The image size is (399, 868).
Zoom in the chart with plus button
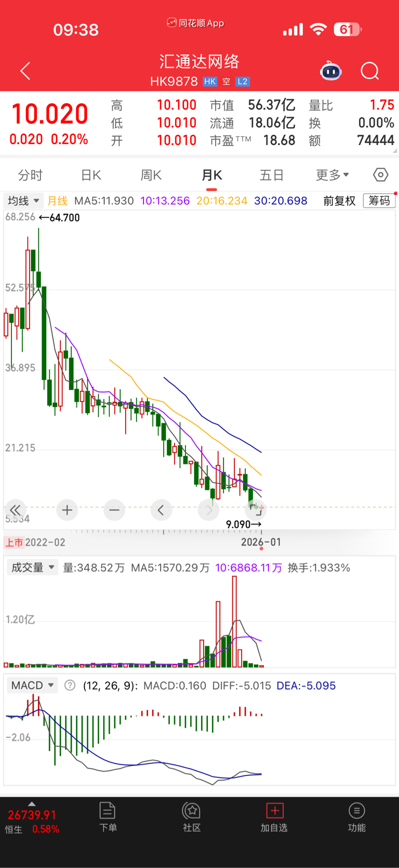click(67, 510)
